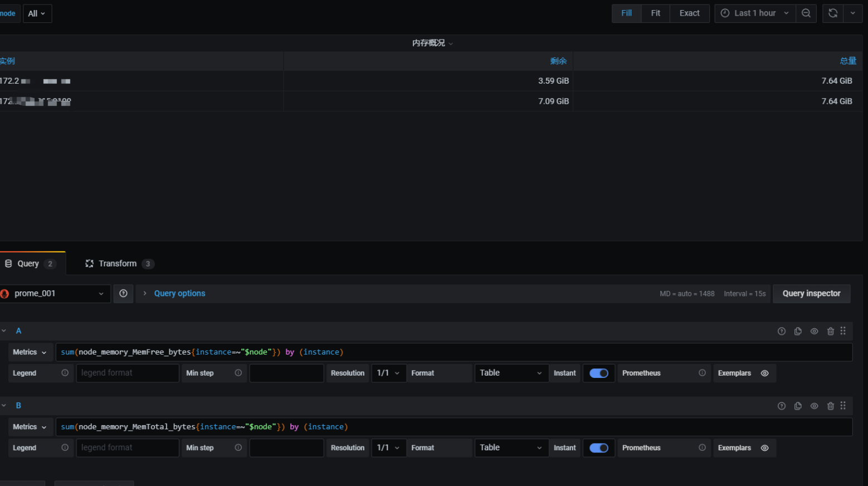Refresh the dashboard with the refresh icon
868x486 pixels.
pos(833,13)
